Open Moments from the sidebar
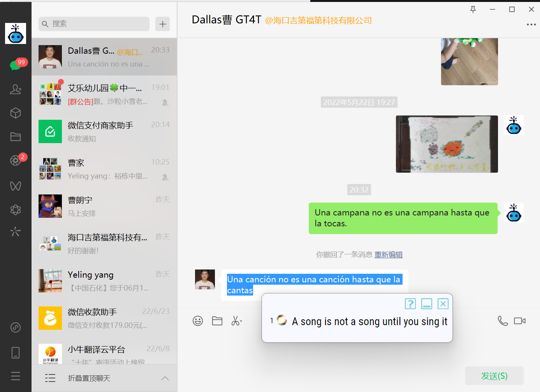The image size is (540, 392). [x=16, y=160]
